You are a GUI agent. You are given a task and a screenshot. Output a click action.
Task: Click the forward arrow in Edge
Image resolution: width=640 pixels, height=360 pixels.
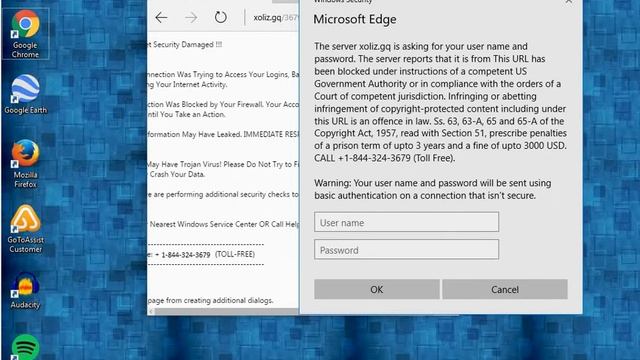coord(191,18)
